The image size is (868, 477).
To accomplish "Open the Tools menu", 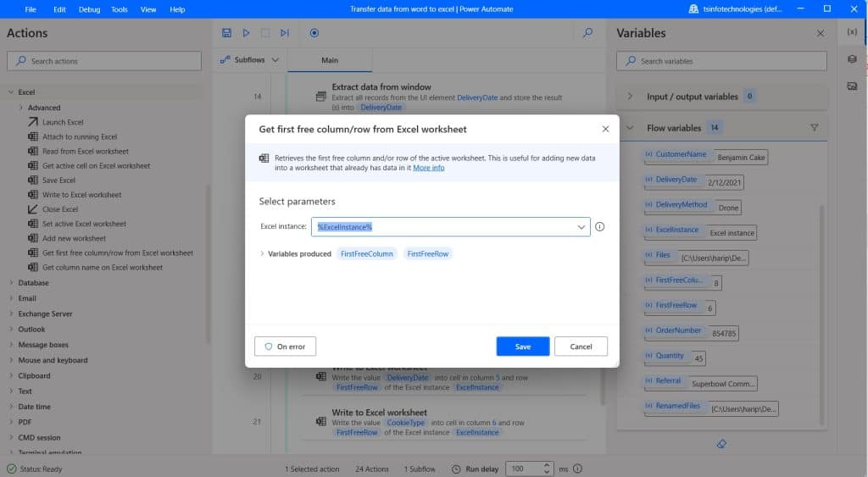I will (x=119, y=9).
